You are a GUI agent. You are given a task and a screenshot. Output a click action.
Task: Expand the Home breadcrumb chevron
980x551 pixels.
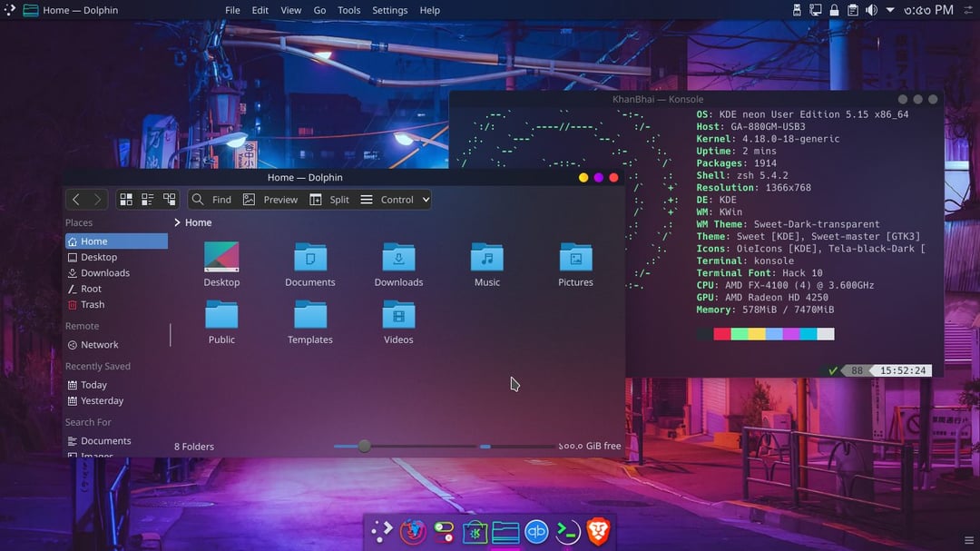point(180,221)
